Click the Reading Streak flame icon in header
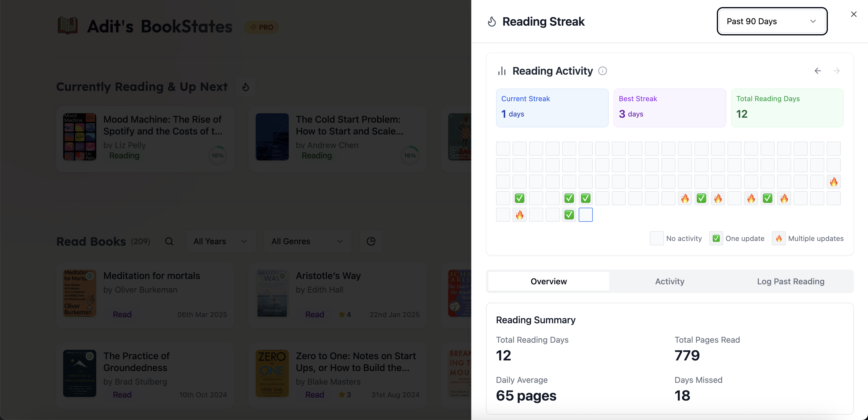The image size is (868, 420). click(x=492, y=22)
